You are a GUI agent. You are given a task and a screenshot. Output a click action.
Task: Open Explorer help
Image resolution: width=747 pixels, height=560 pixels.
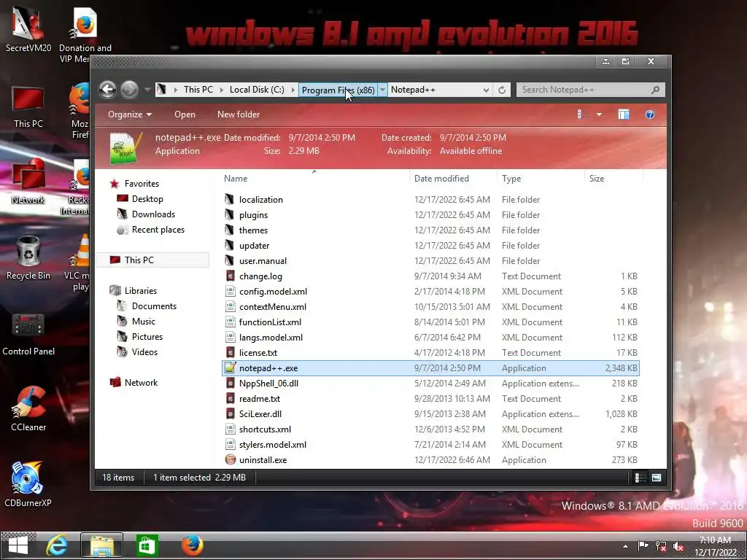650,114
